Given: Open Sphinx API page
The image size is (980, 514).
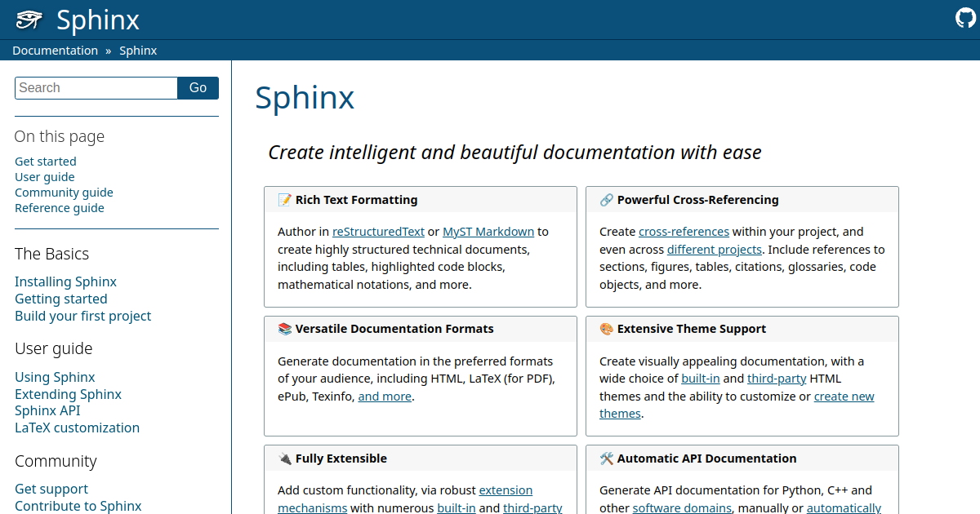Looking at the screenshot, I should click(x=47, y=410).
